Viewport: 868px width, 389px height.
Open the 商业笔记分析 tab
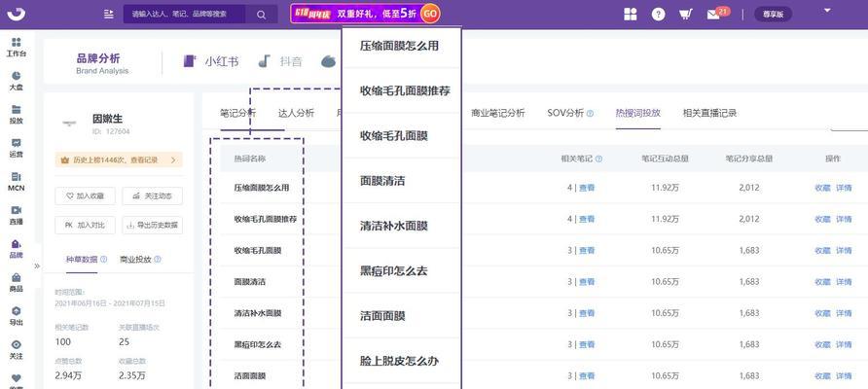point(497,113)
